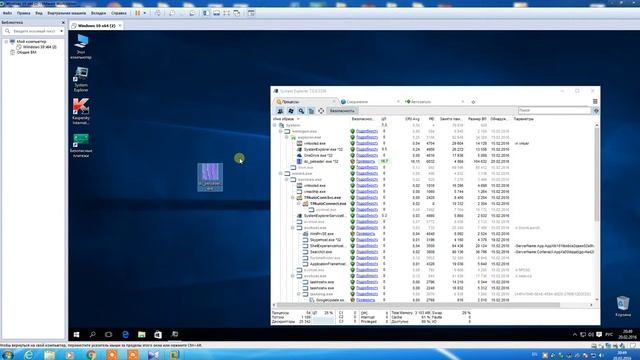Open the Вкладки menu in VMware
This screenshot has width=640, height=360.
click(x=98, y=13)
